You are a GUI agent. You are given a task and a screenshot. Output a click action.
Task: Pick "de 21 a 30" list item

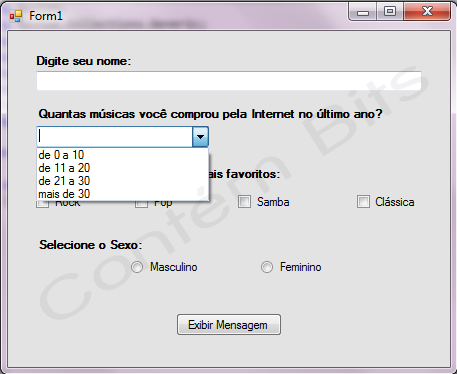(122, 181)
